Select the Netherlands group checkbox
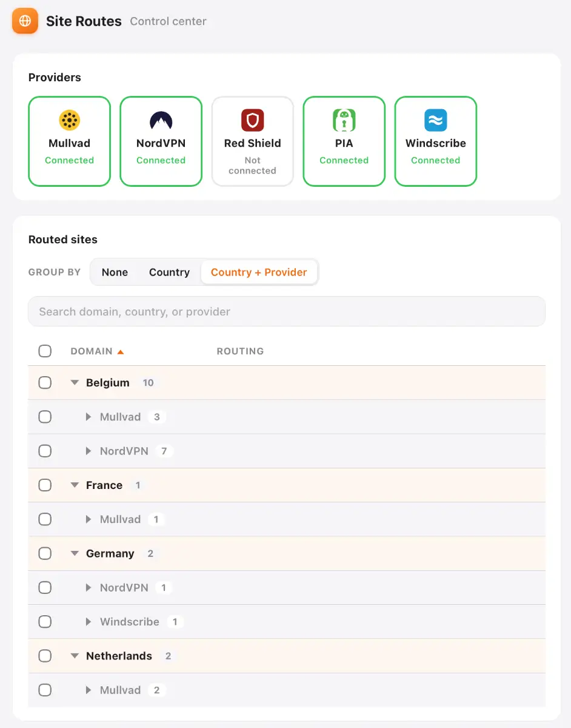Image resolution: width=571 pixels, height=728 pixels. tap(45, 656)
